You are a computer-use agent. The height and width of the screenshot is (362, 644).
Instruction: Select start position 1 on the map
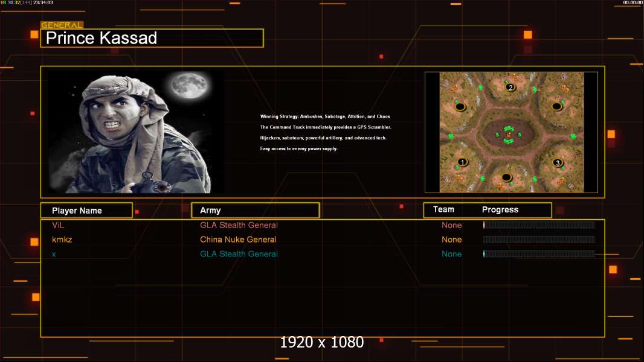(x=463, y=162)
